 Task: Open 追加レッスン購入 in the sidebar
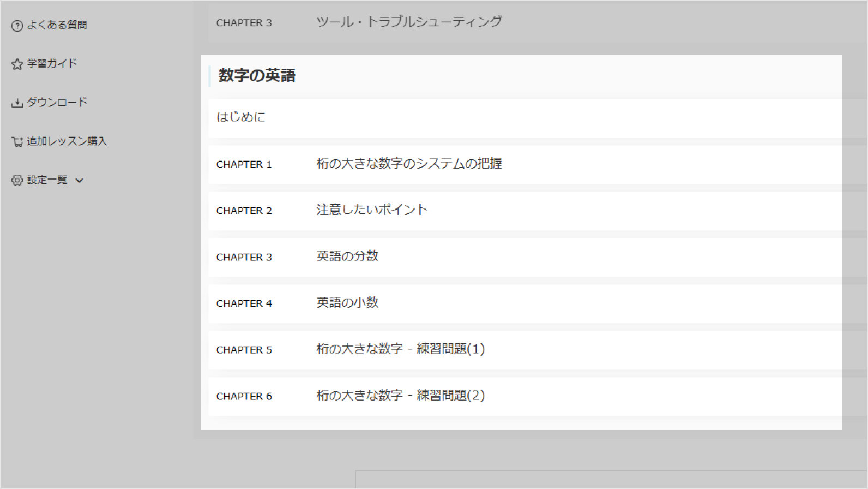pos(67,141)
